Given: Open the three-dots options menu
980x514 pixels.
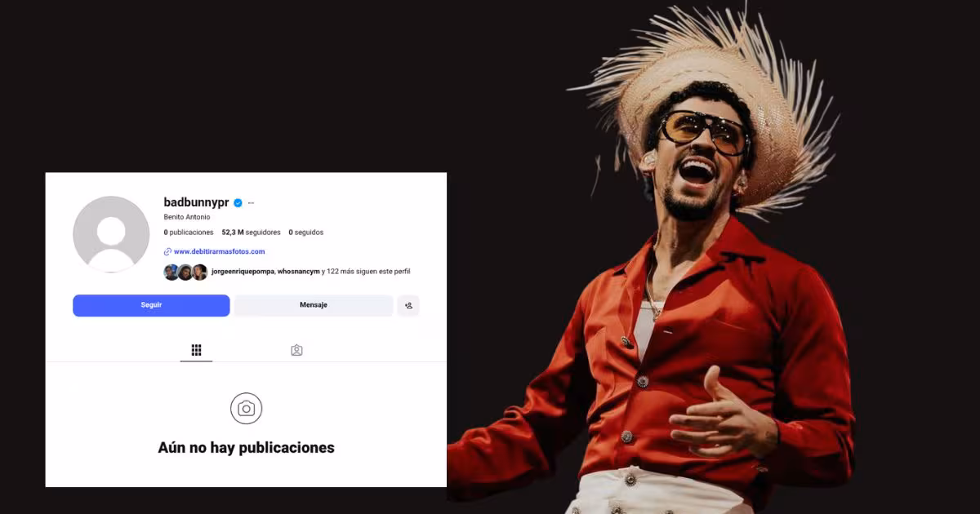Looking at the screenshot, I should pyautogui.click(x=251, y=202).
